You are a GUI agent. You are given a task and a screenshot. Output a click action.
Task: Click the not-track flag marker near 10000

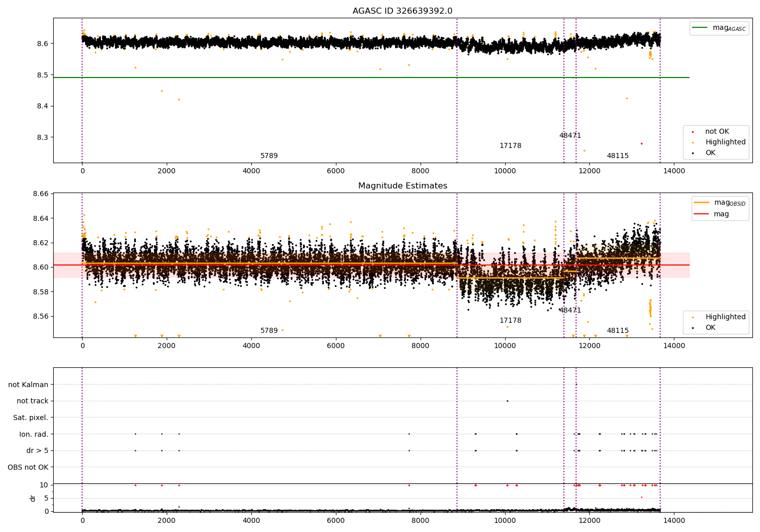[x=507, y=401]
